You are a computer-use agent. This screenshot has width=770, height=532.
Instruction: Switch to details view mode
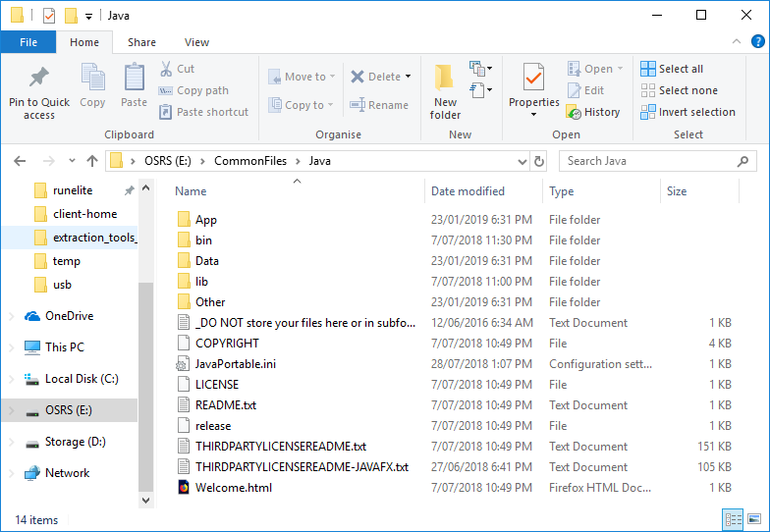point(733,519)
